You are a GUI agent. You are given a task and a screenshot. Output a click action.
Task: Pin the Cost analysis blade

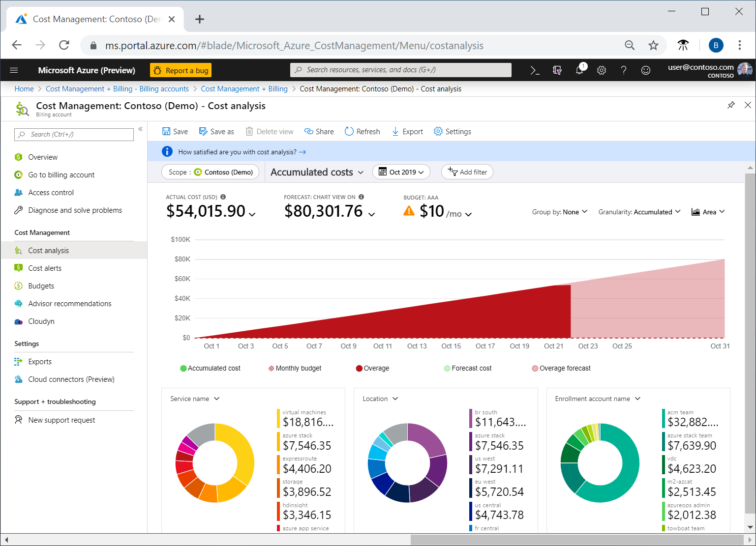(x=731, y=105)
